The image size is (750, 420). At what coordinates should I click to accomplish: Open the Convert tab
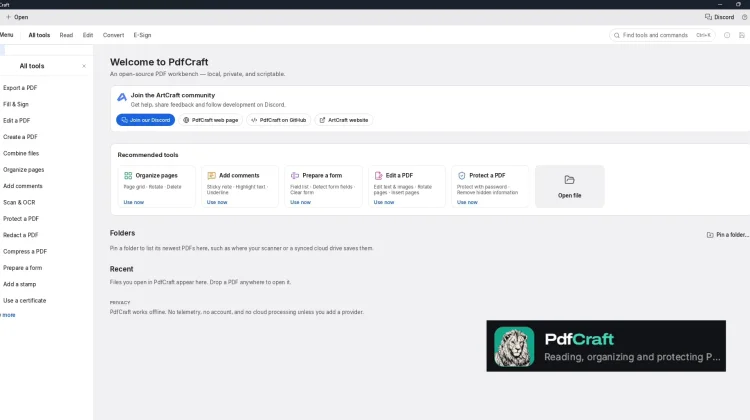[x=113, y=35]
